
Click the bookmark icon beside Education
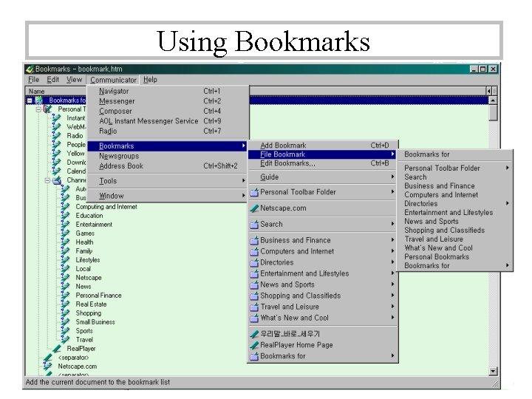click(65, 216)
